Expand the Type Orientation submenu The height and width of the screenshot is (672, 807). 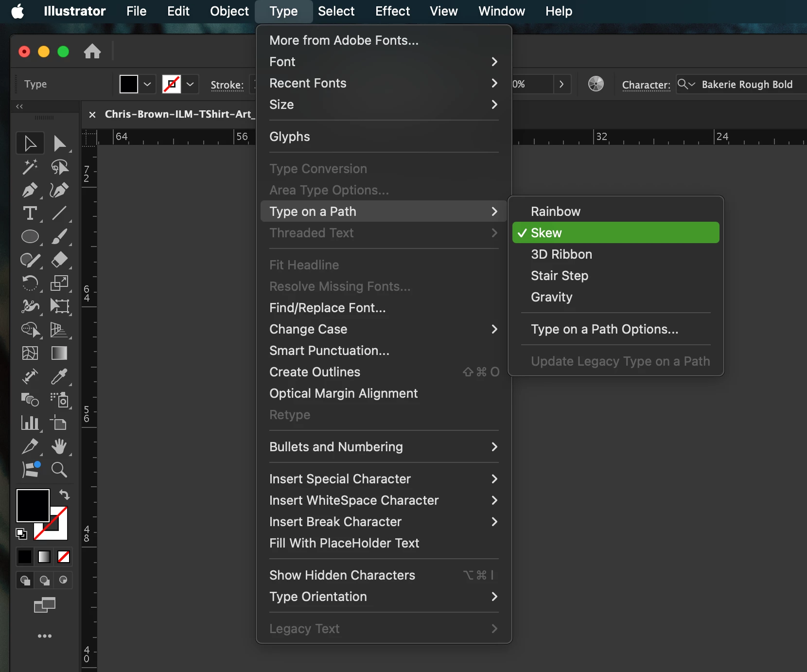pyautogui.click(x=384, y=597)
